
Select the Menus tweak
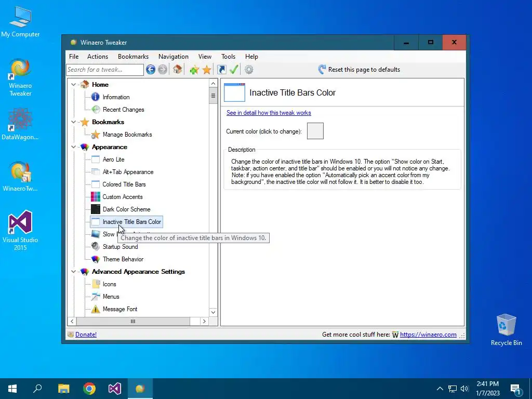(x=111, y=297)
